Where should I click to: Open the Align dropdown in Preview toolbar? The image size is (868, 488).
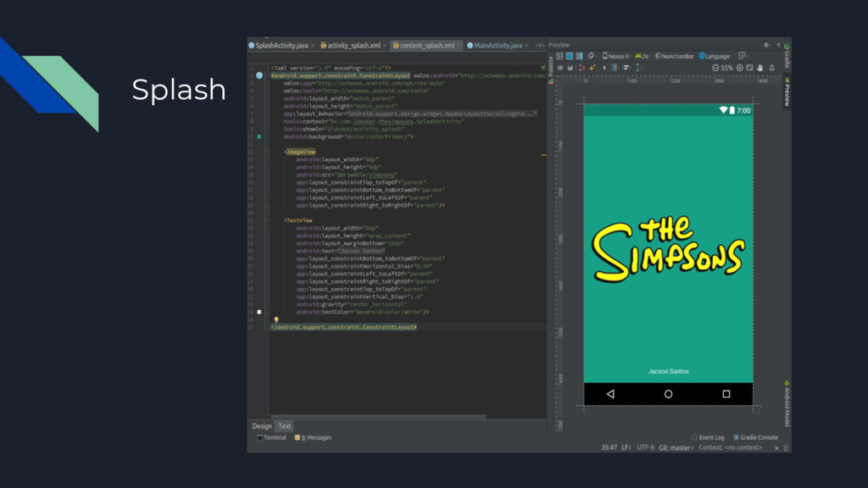pyautogui.click(x=626, y=68)
